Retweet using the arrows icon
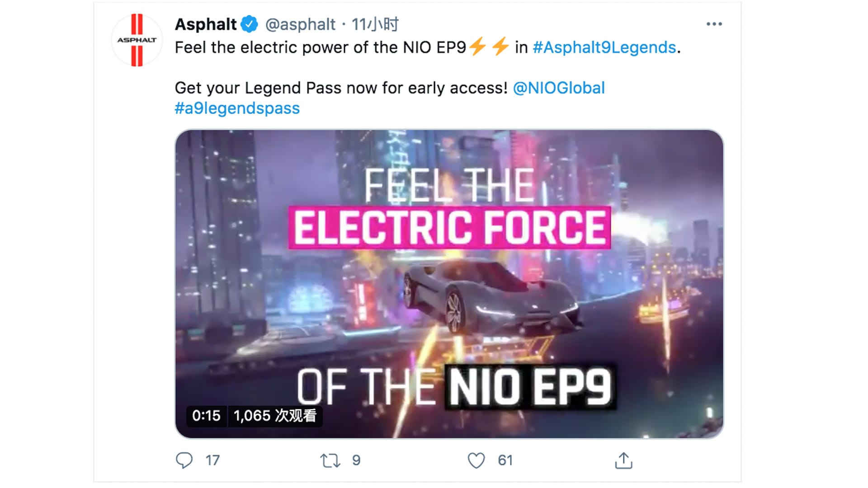 coord(330,460)
